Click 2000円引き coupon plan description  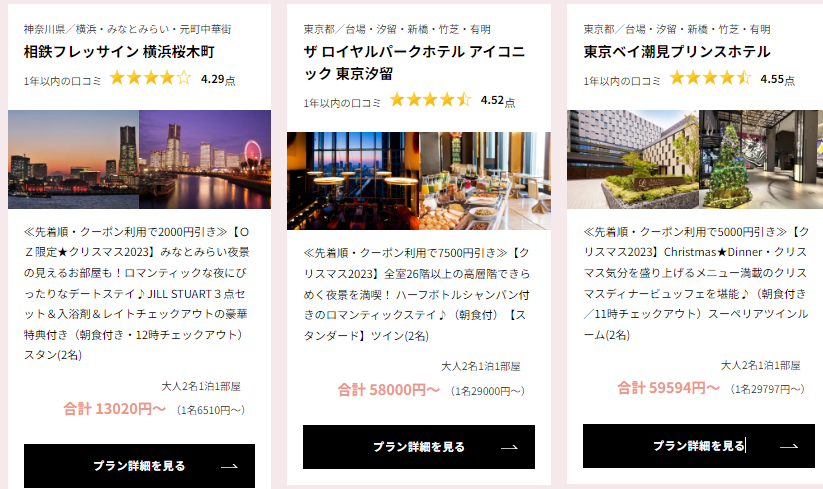pyautogui.click(x=136, y=293)
